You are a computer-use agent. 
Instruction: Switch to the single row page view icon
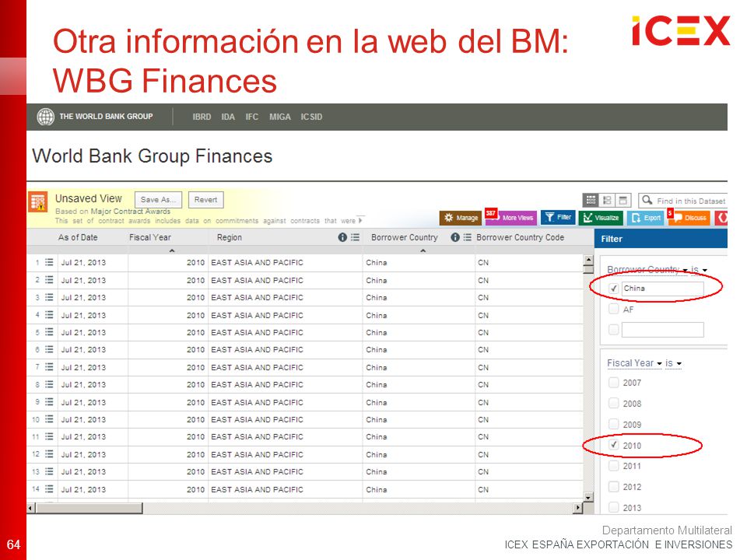pos(623,200)
